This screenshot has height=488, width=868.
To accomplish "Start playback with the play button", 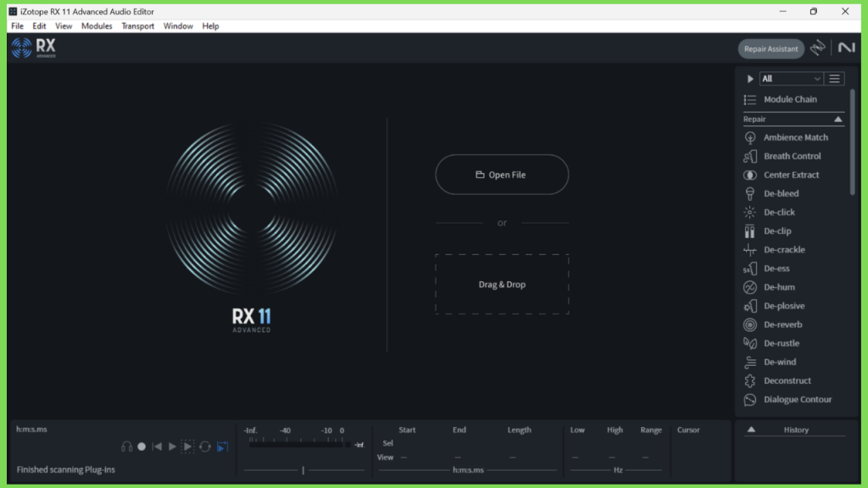I will [172, 446].
